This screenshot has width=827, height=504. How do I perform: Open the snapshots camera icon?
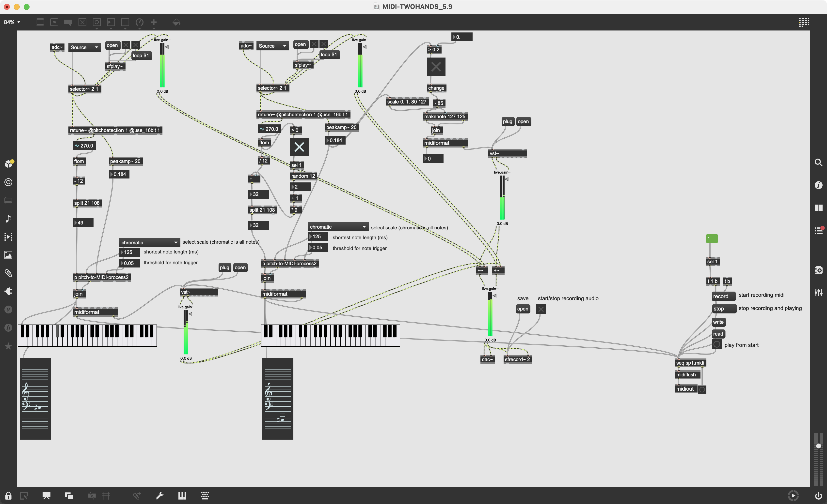click(818, 270)
